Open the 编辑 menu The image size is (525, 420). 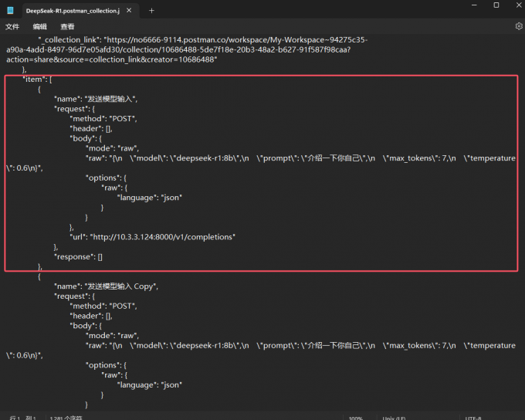coord(40,26)
